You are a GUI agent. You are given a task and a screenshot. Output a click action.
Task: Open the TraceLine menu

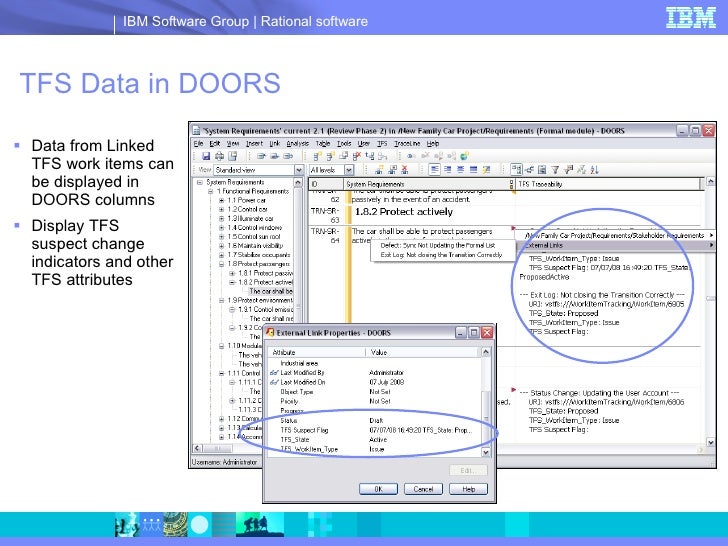[407, 143]
